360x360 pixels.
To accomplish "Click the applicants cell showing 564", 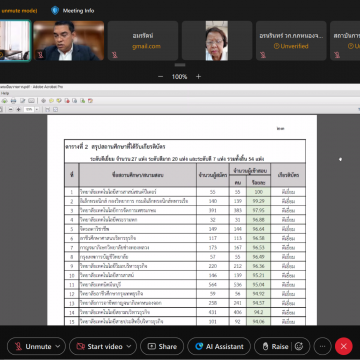I will click(x=213, y=284).
